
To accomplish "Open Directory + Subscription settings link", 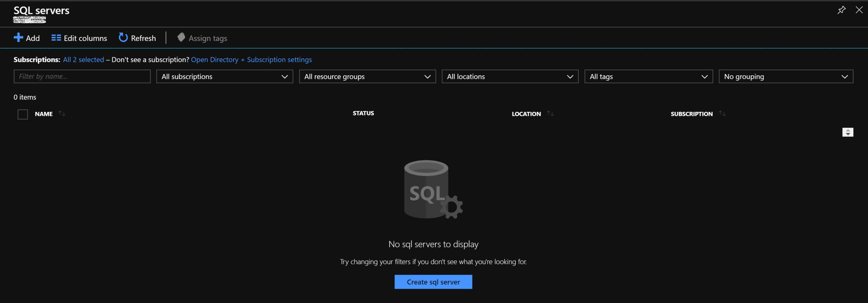I will [x=251, y=60].
